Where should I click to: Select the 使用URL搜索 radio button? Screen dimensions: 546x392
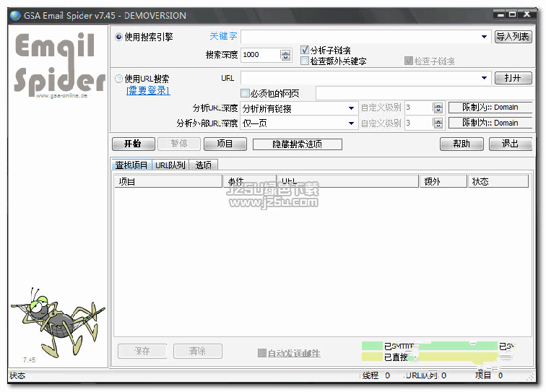(x=118, y=79)
